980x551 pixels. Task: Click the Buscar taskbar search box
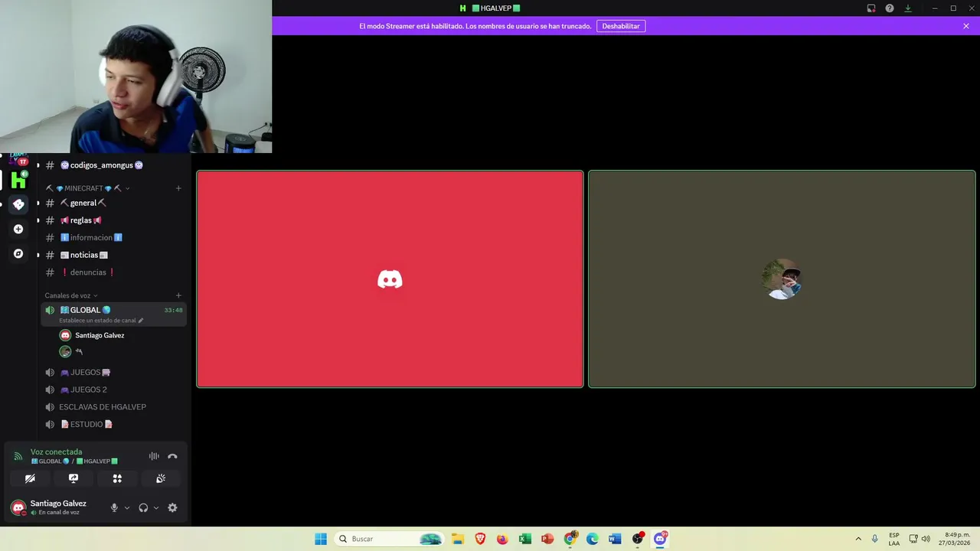(389, 539)
